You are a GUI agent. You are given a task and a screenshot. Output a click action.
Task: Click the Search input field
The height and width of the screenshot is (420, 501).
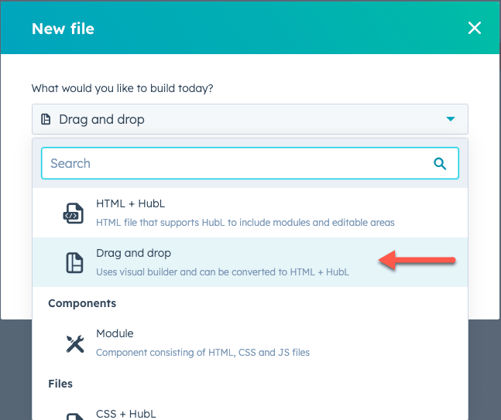pos(250,163)
